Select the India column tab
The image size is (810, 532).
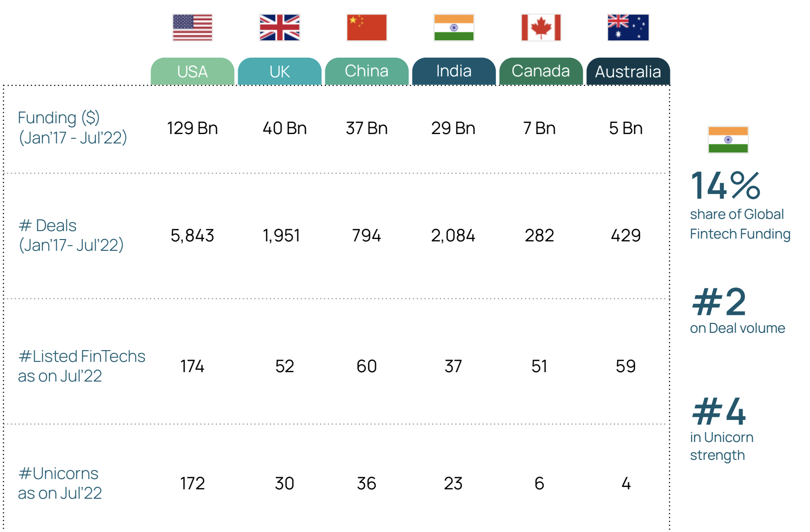coord(454,72)
